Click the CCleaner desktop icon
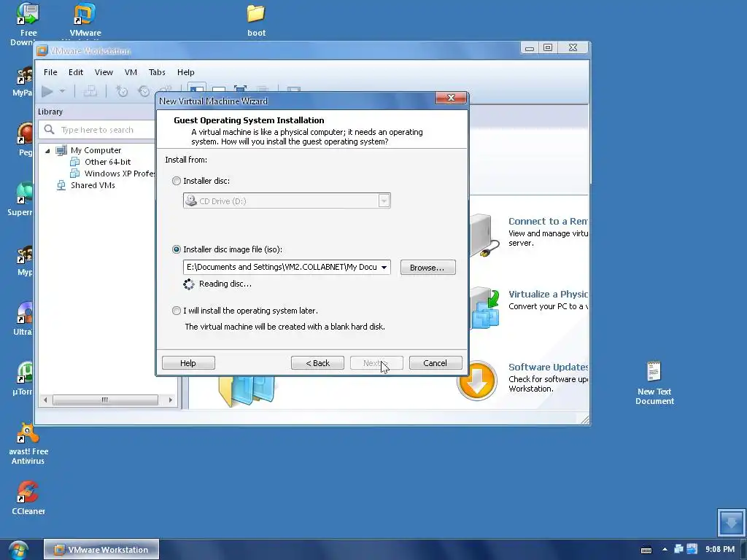This screenshot has width=747, height=560. point(28,492)
